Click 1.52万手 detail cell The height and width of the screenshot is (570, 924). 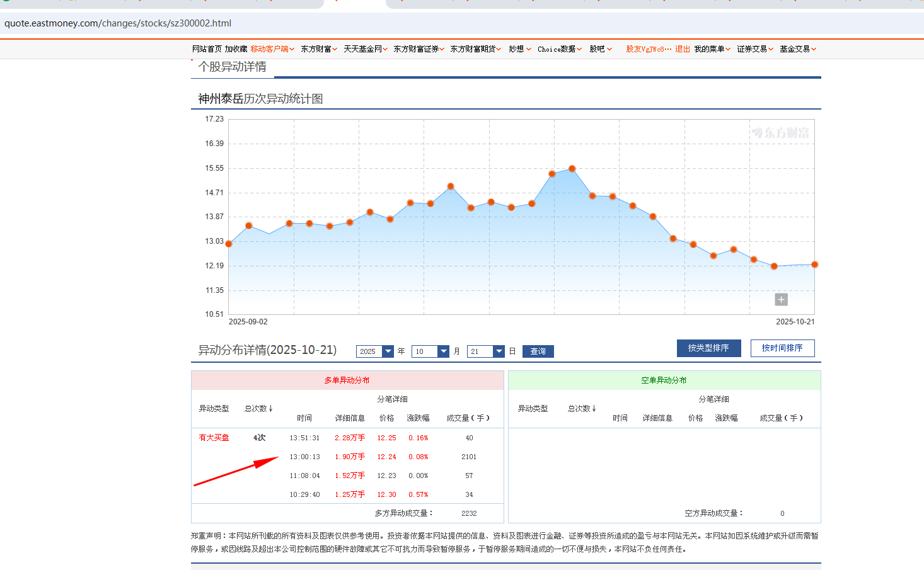tap(350, 476)
